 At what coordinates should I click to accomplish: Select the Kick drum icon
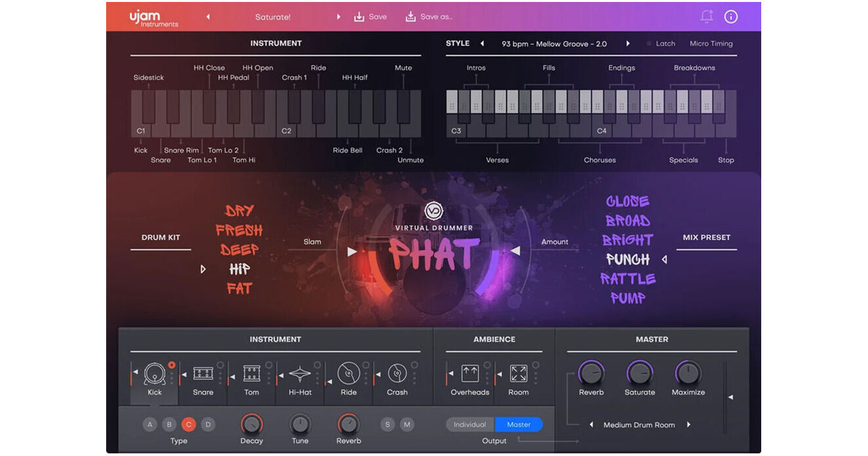(x=155, y=373)
